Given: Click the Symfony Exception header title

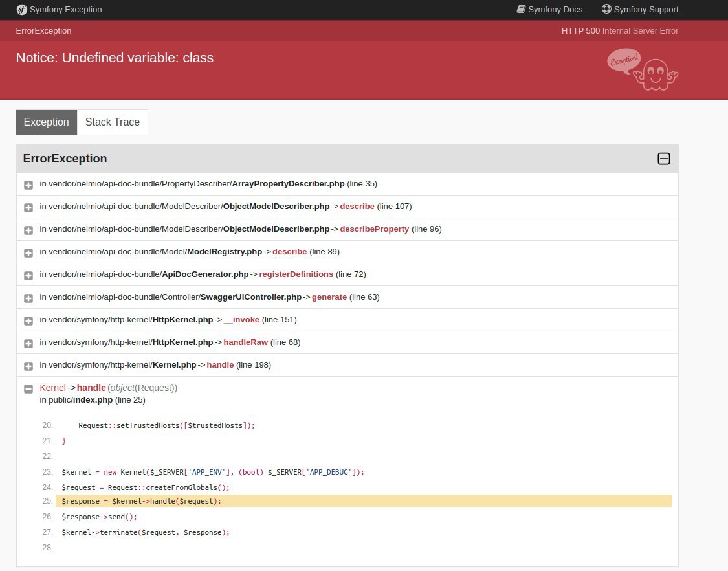Looking at the screenshot, I should click(x=66, y=9).
